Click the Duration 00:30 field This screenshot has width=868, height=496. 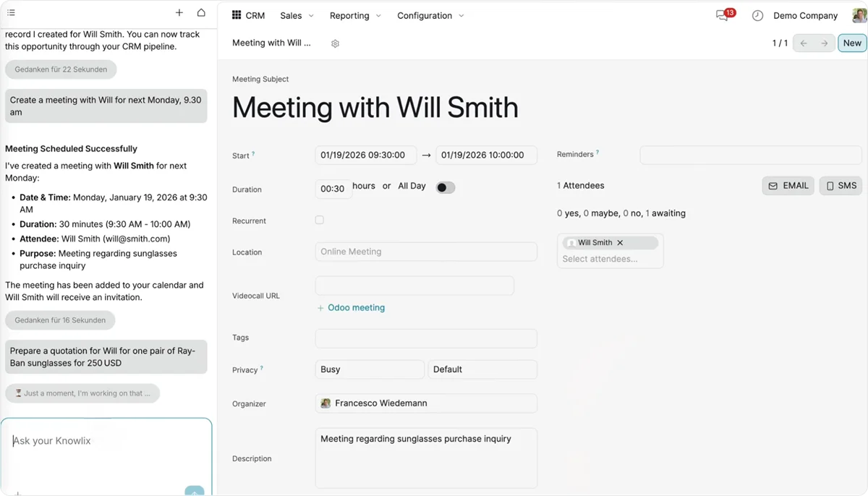(333, 189)
